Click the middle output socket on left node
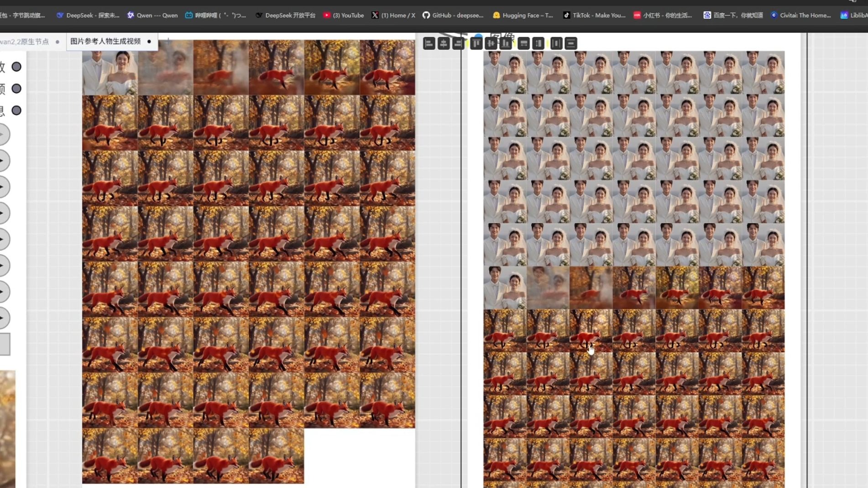This screenshot has width=868, height=488. click(16, 89)
